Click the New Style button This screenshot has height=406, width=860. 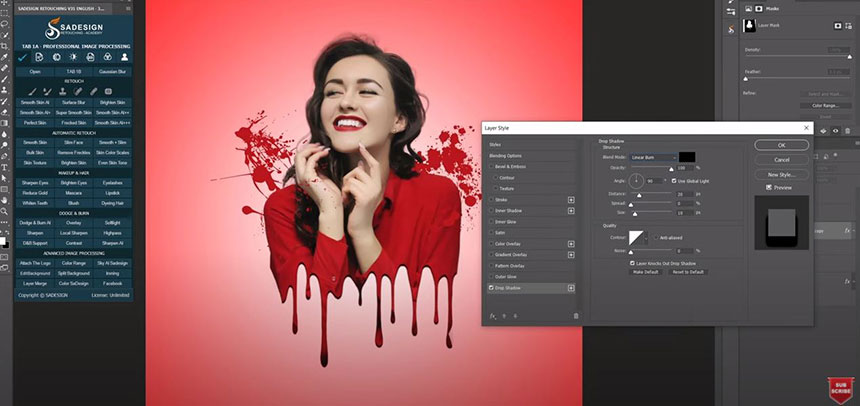(782, 174)
